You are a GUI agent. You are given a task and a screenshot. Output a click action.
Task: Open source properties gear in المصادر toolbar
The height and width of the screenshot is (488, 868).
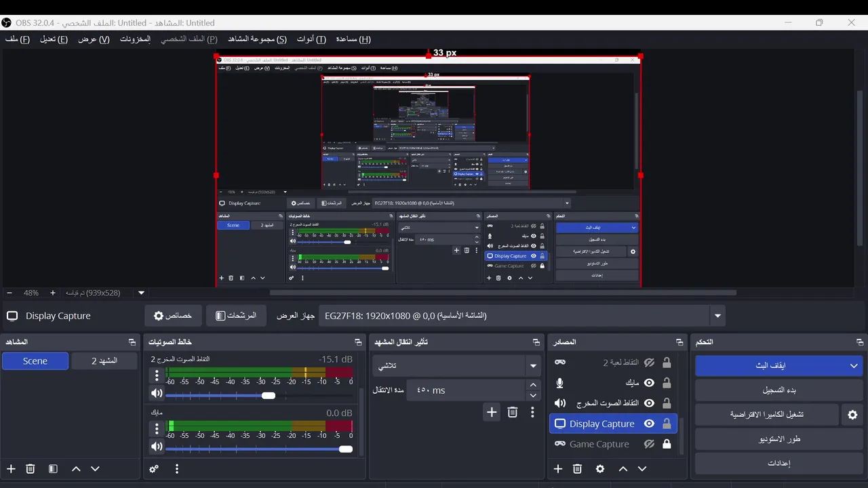600,469
